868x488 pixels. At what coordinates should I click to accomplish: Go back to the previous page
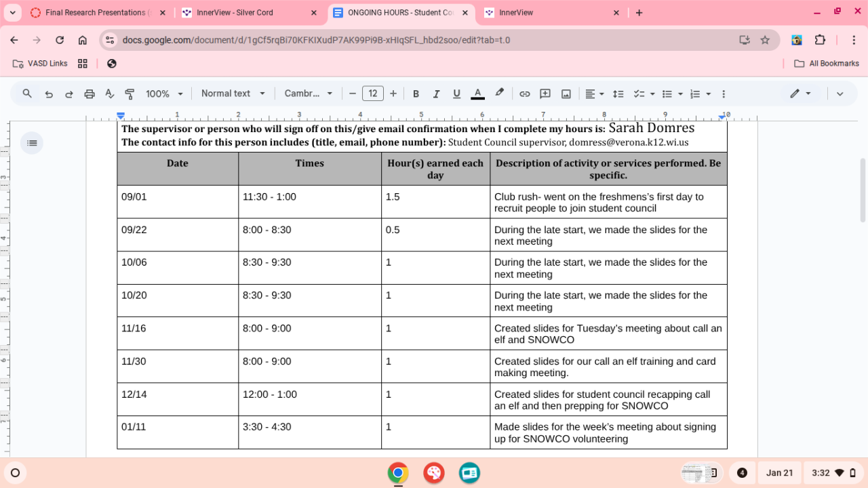[x=14, y=40]
